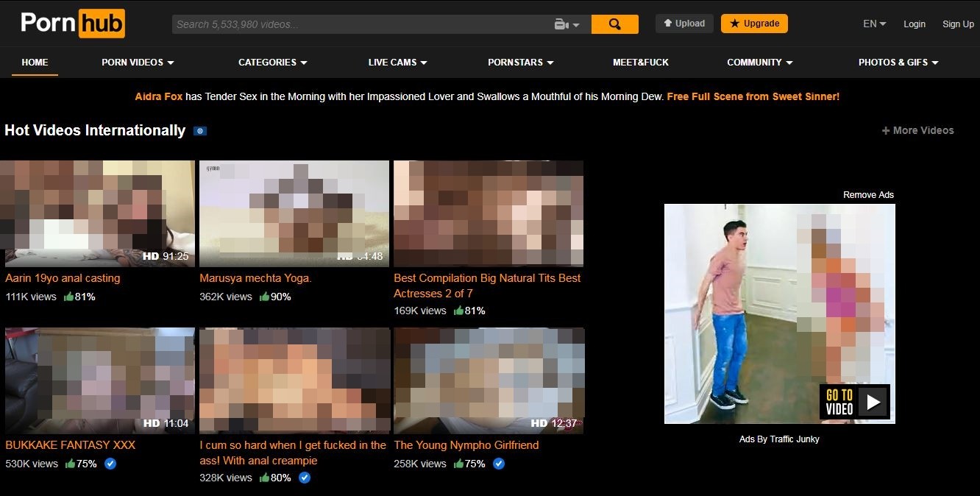
Task: Click the Upload button with arrow icon
Action: 684,24
